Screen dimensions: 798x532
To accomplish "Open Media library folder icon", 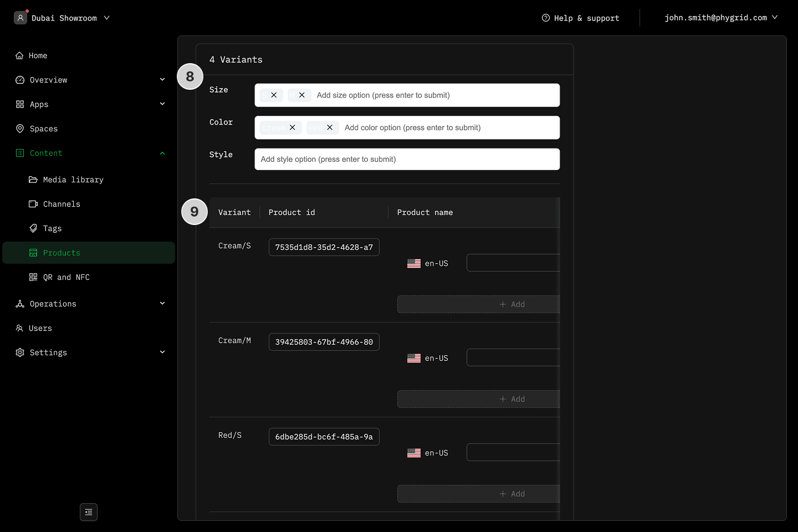I will tap(33, 180).
